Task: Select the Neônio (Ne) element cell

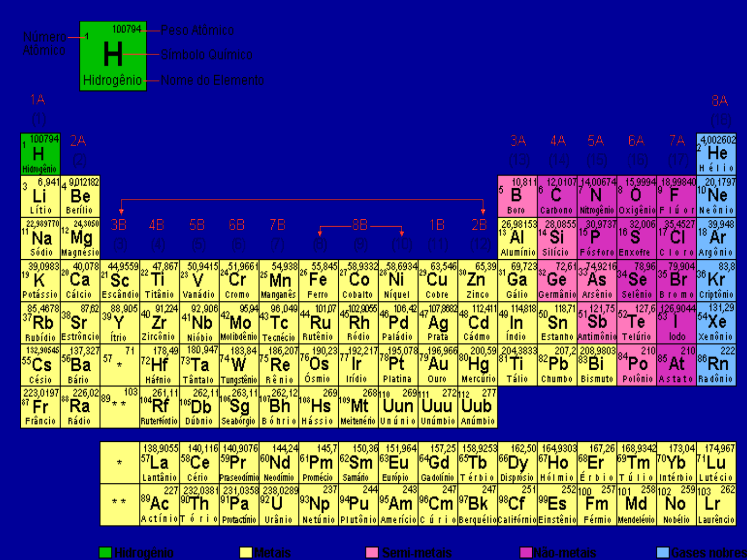Action: click(x=716, y=196)
